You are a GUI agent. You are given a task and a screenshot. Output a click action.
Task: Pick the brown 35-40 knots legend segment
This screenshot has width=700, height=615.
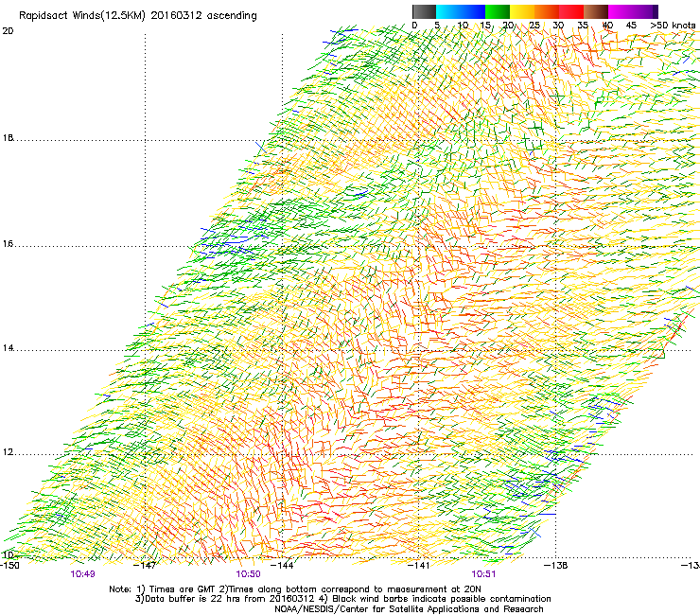click(x=596, y=11)
